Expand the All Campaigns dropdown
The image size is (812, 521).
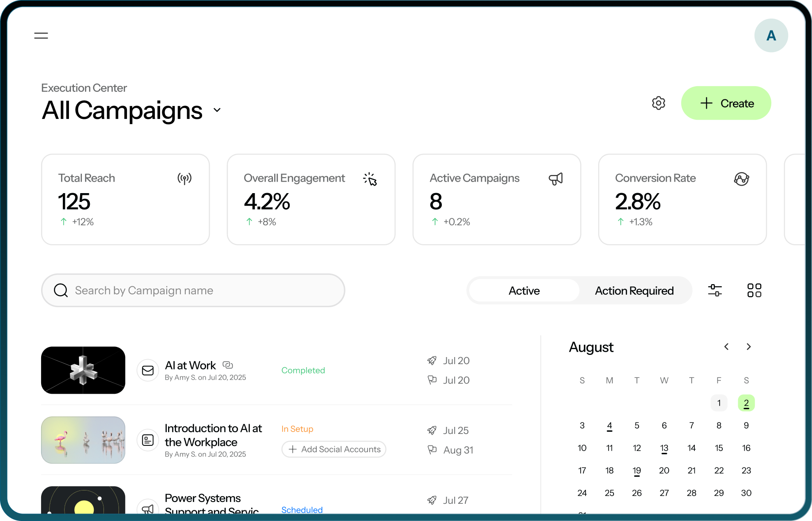pyautogui.click(x=217, y=110)
